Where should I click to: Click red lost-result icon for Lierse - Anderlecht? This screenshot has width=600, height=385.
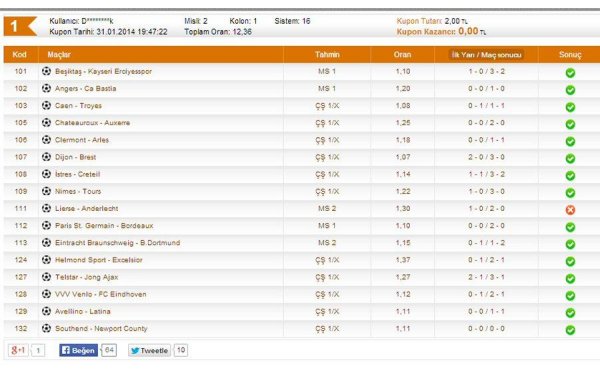pyautogui.click(x=570, y=210)
